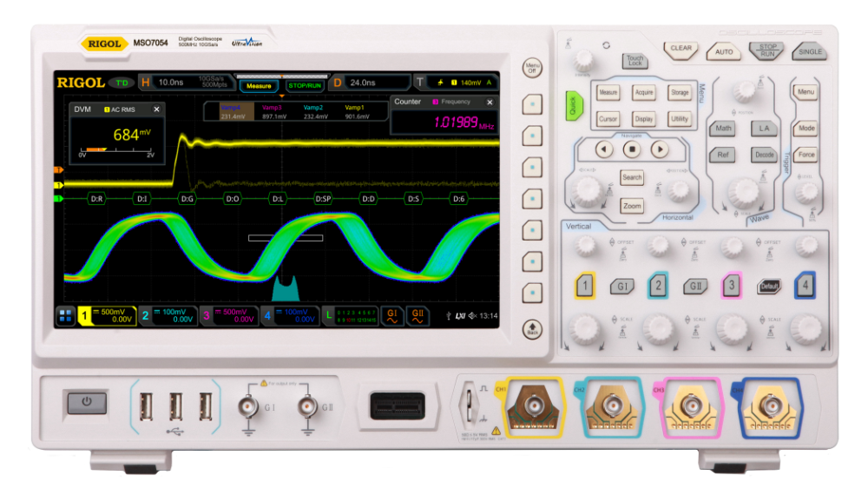
Task: Open the T trigger label 140mV
Action: (x=457, y=83)
